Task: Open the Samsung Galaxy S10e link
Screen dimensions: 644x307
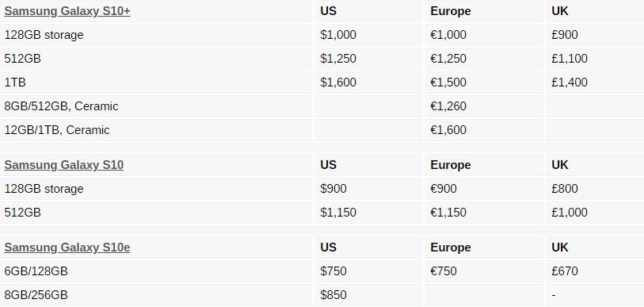Action: [67, 248]
